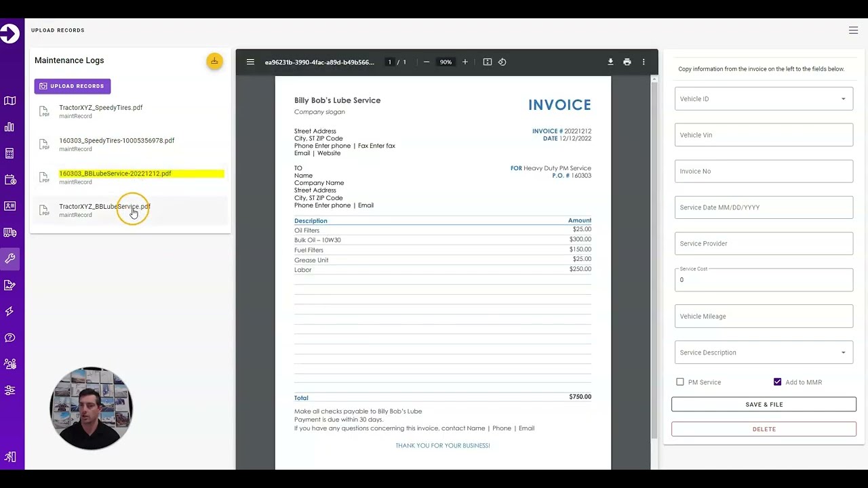Image resolution: width=868 pixels, height=488 pixels.
Task: Rotate the PDF with rotate icon
Action: [502, 62]
